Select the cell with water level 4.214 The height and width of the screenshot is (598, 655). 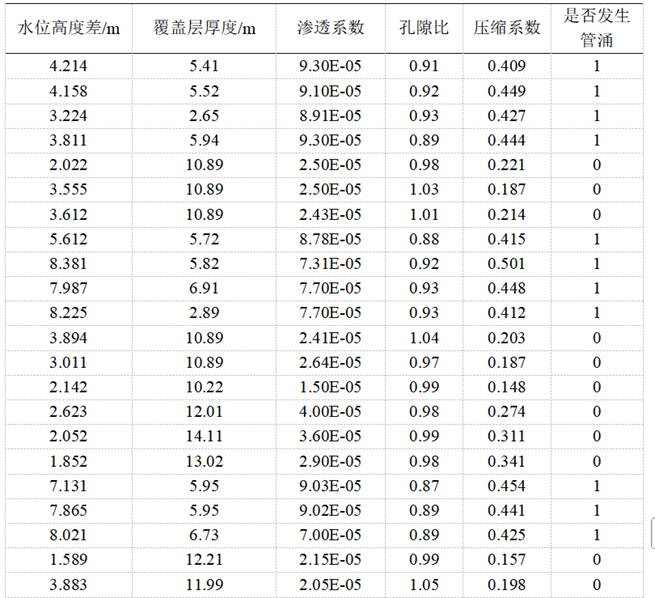coord(69,67)
